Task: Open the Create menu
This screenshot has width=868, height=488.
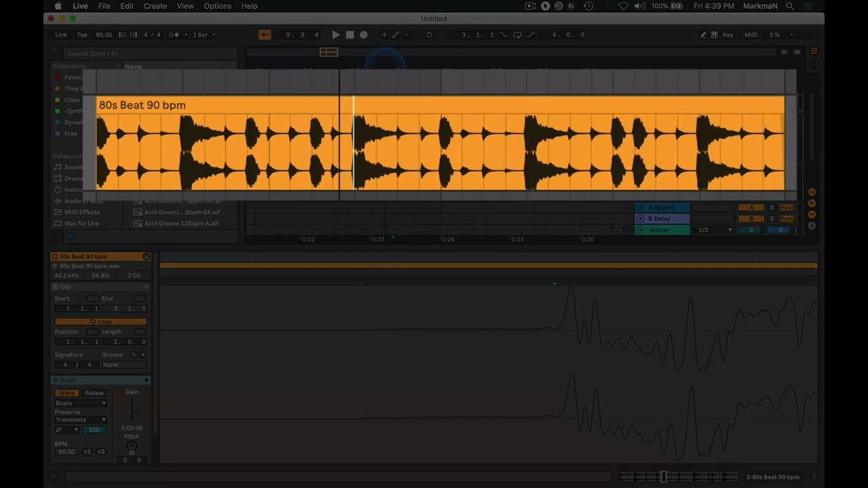Action: point(155,6)
